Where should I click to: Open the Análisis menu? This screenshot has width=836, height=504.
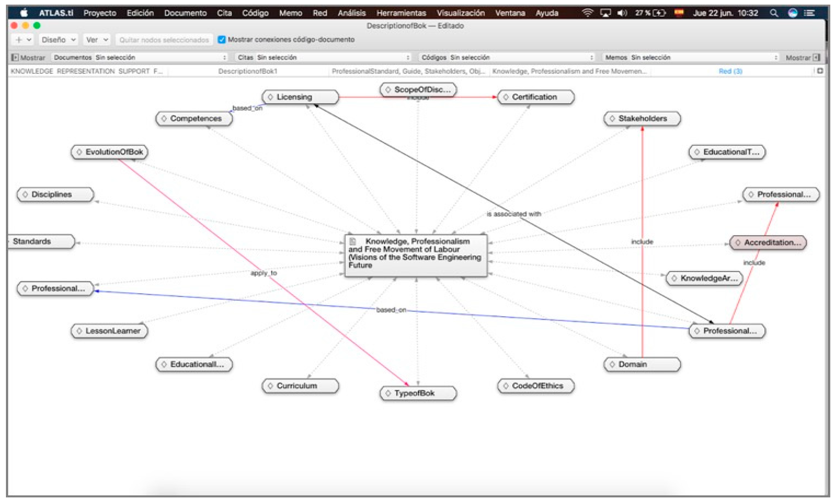pyautogui.click(x=351, y=13)
